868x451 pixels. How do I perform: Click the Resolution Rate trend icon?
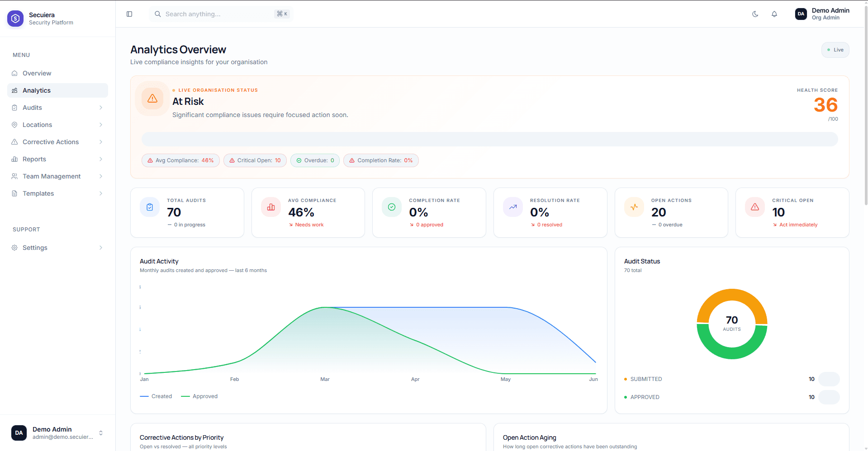[x=513, y=207]
